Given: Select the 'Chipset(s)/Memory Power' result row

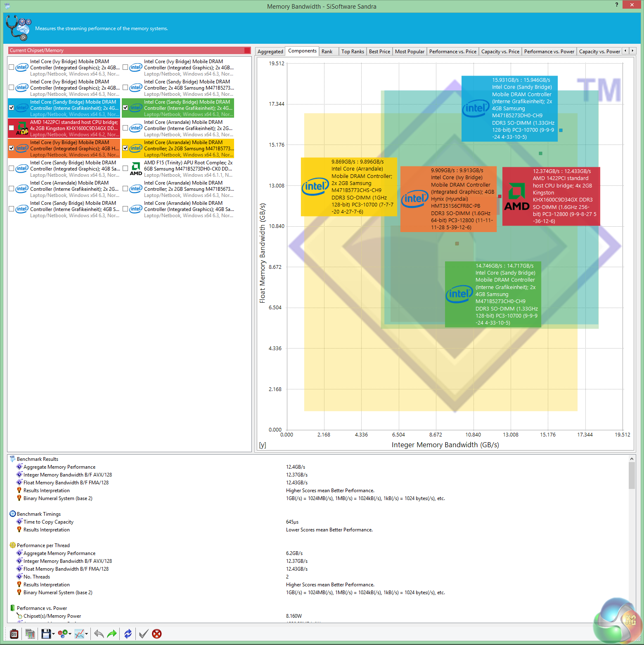Looking at the screenshot, I should click(x=318, y=616).
